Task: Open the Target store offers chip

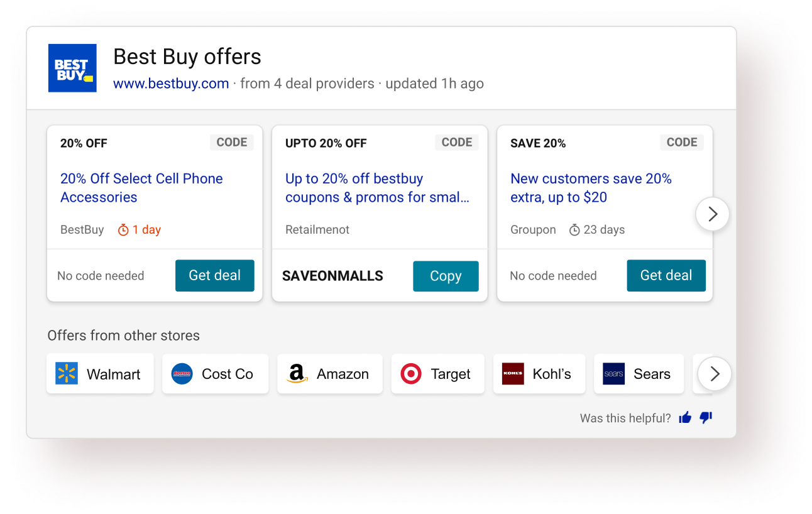Action: click(437, 374)
